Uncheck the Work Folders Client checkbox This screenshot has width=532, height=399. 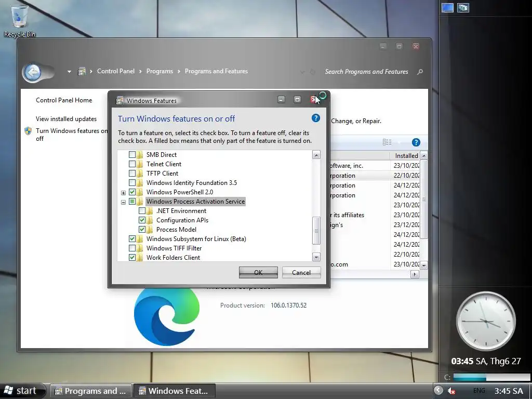point(132,258)
